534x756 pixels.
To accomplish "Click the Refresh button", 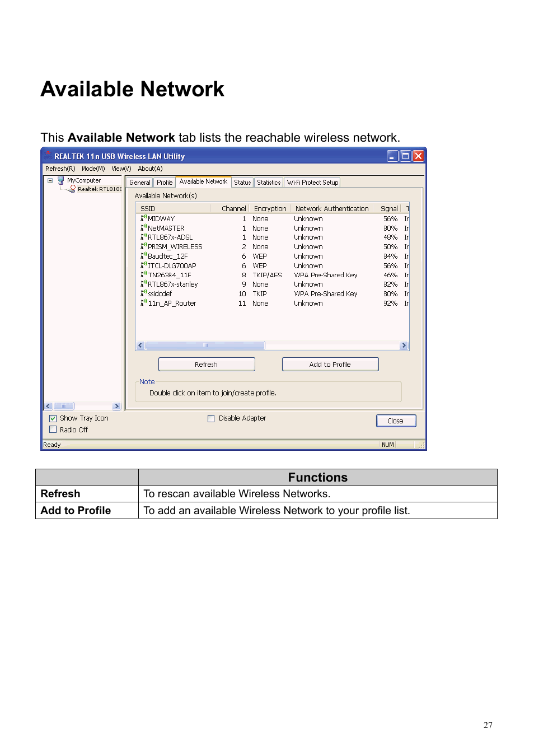I will [207, 364].
